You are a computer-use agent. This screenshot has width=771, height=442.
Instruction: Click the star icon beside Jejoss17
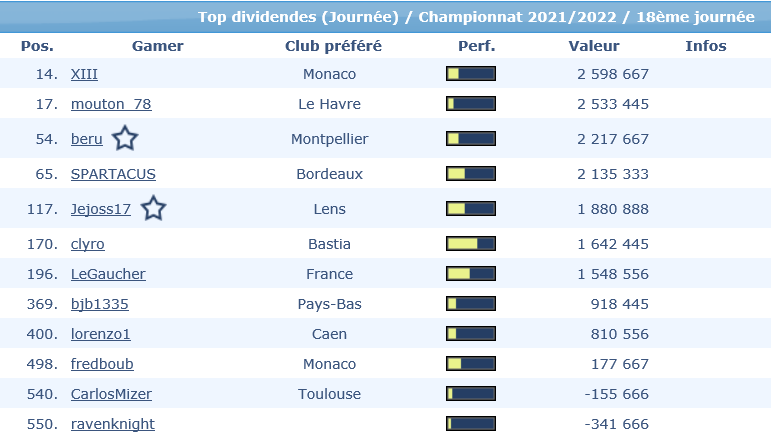coord(153,208)
